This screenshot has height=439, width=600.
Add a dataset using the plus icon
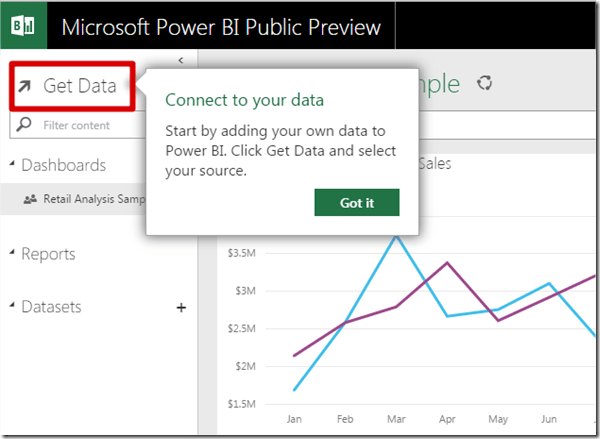[181, 308]
